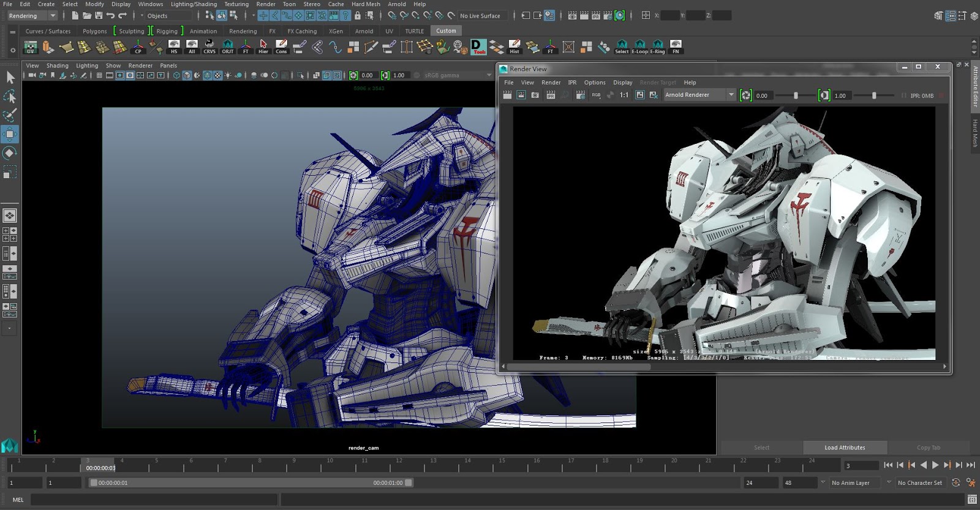Open the No Character Set dropdown

point(919,482)
